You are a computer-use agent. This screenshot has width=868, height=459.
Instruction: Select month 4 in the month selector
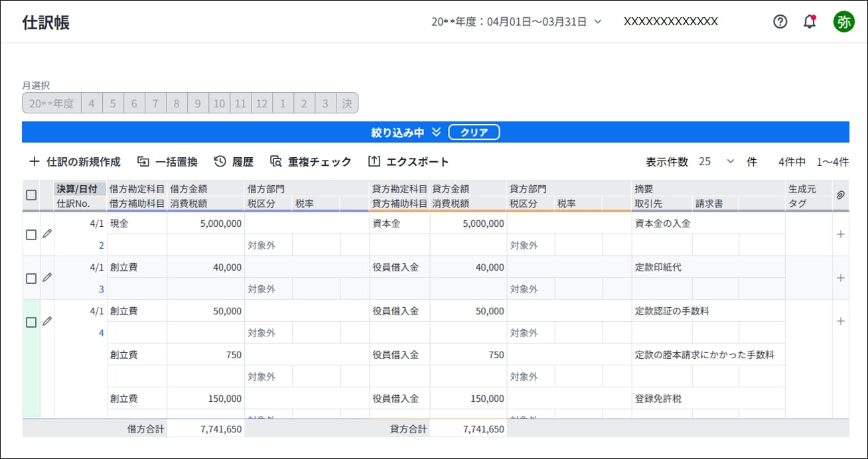(x=92, y=103)
